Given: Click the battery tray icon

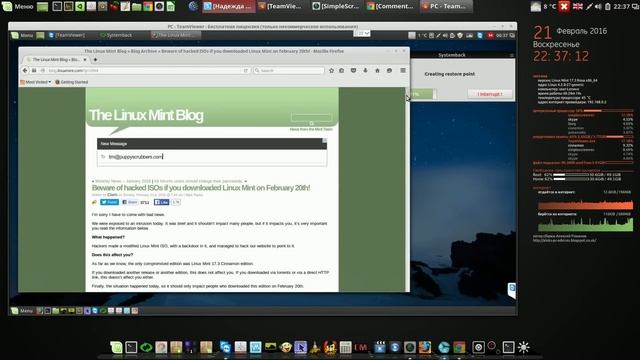Looking at the screenshot, I should pyautogui.click(x=607, y=6).
